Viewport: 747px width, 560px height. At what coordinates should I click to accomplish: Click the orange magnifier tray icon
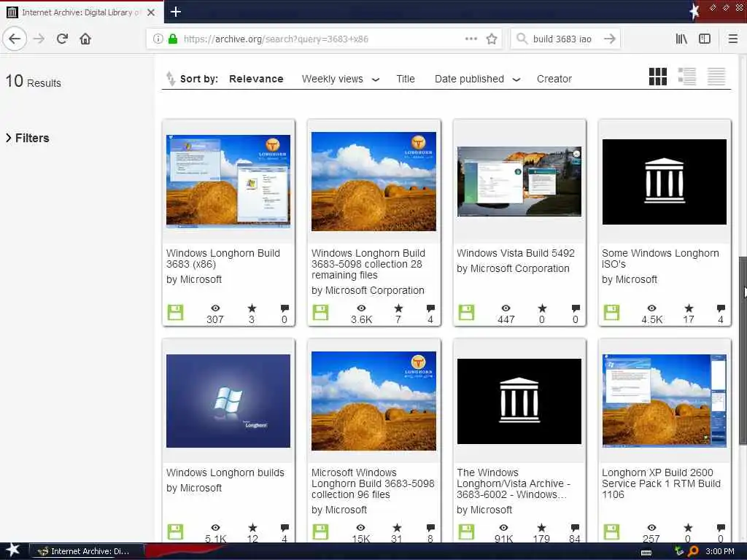tap(694, 551)
